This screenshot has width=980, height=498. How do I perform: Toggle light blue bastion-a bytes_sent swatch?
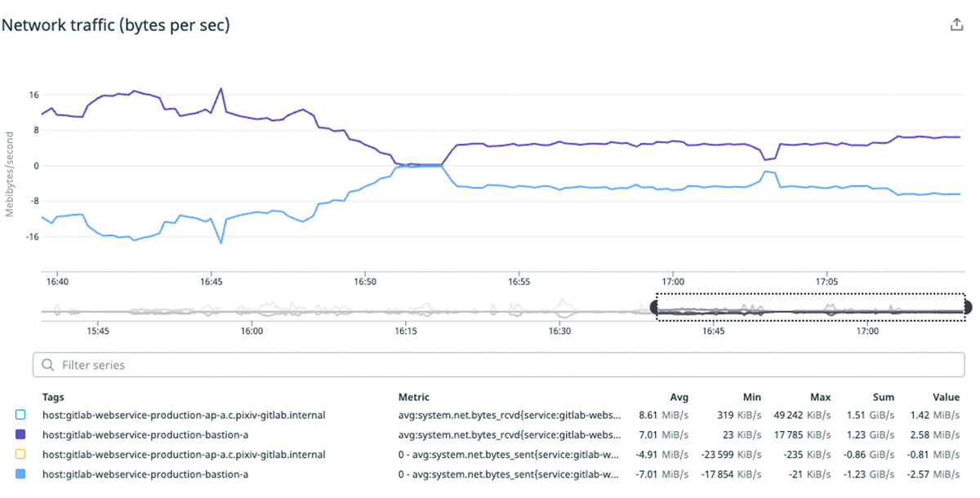21,474
